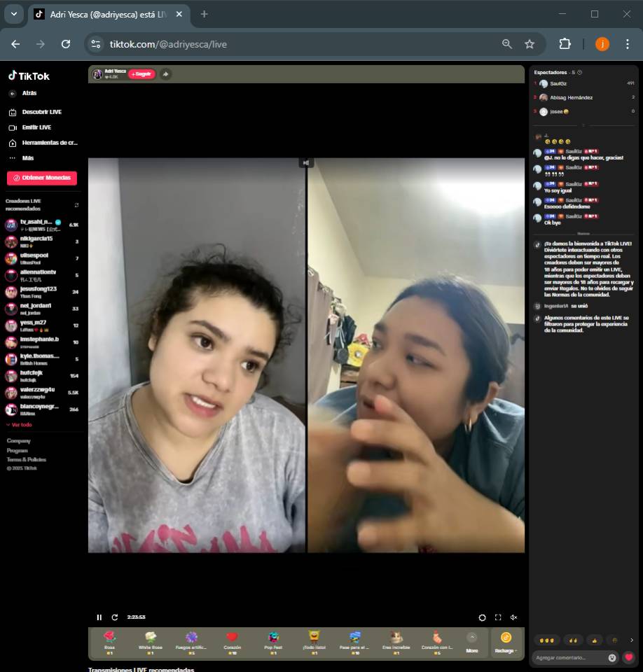
Task: Open the tab search dropdown in Chrome
Action: 13,14
